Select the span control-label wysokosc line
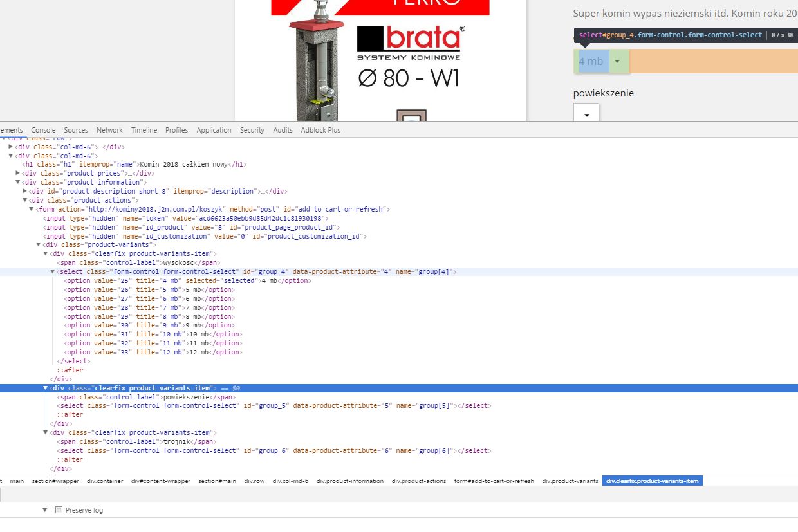 coord(139,263)
